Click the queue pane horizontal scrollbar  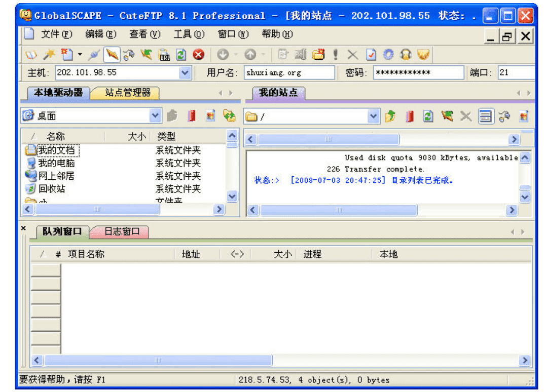[x=157, y=360]
